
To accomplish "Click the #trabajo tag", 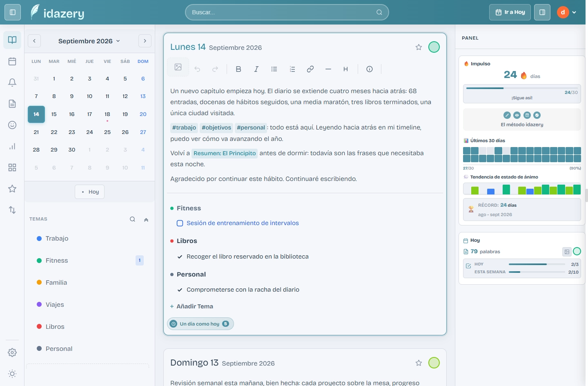I will coord(184,128).
